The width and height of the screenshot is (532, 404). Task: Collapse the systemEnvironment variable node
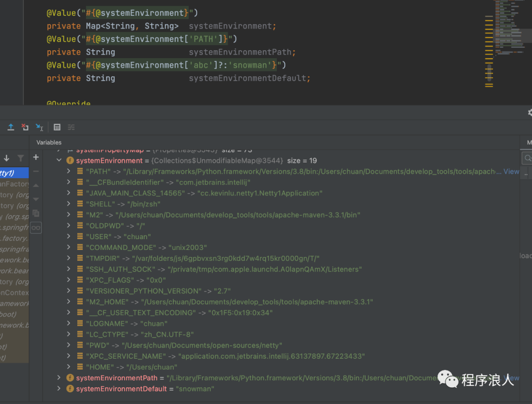(x=59, y=160)
